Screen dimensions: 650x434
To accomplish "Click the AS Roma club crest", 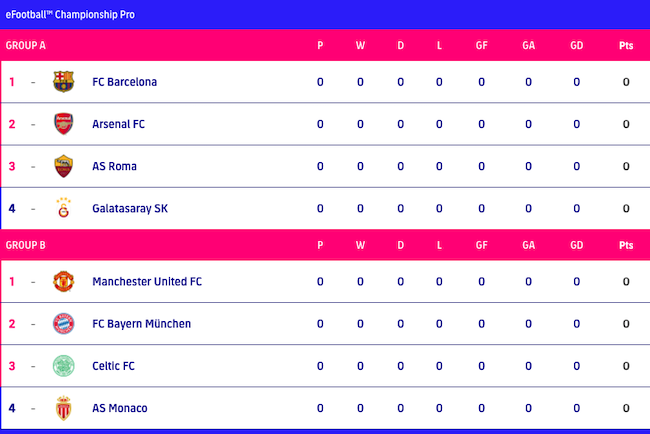I will (64, 166).
